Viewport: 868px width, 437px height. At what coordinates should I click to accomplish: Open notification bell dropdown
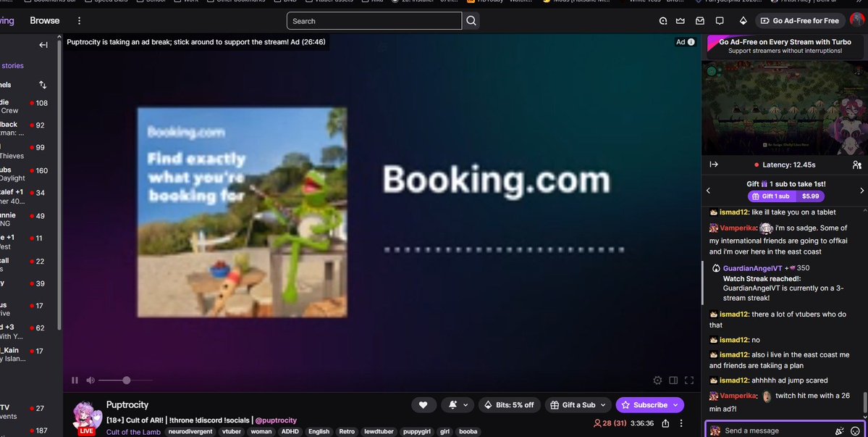[x=458, y=405]
